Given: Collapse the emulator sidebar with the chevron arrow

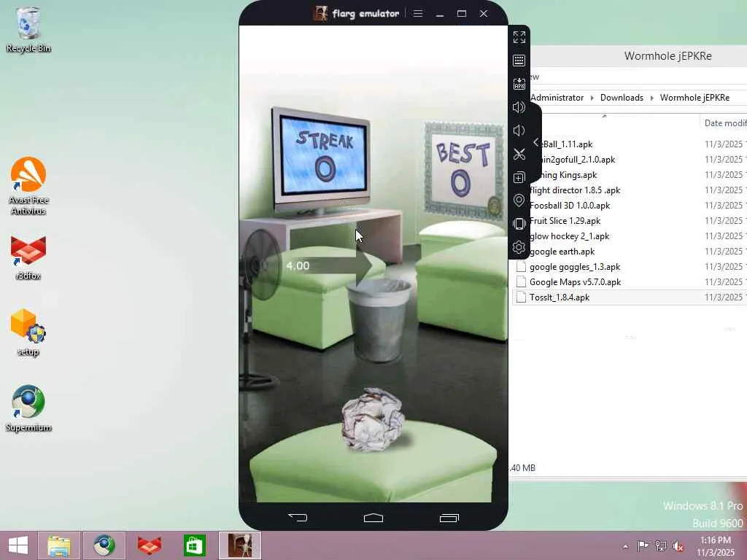Looking at the screenshot, I should click(536, 142).
